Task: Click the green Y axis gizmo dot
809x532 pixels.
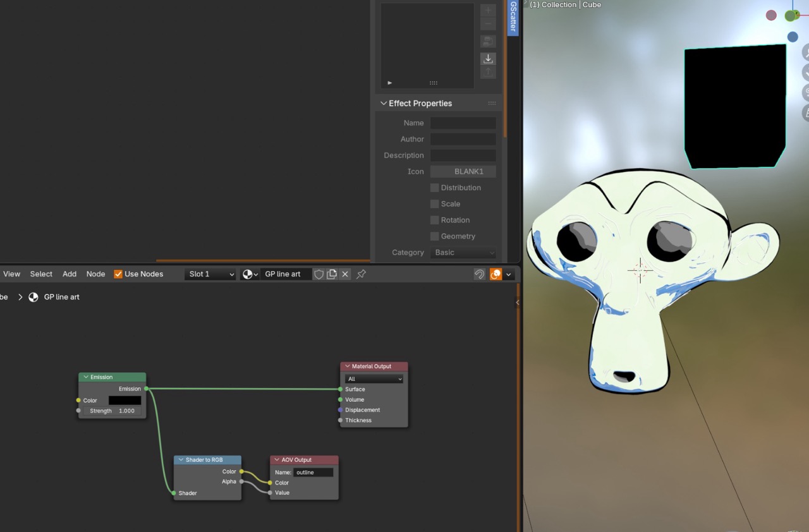Action: click(790, 16)
